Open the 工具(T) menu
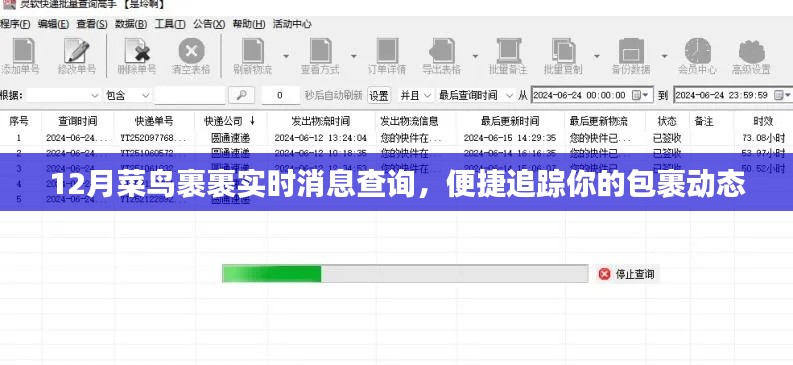The image size is (793, 365). 170,24
